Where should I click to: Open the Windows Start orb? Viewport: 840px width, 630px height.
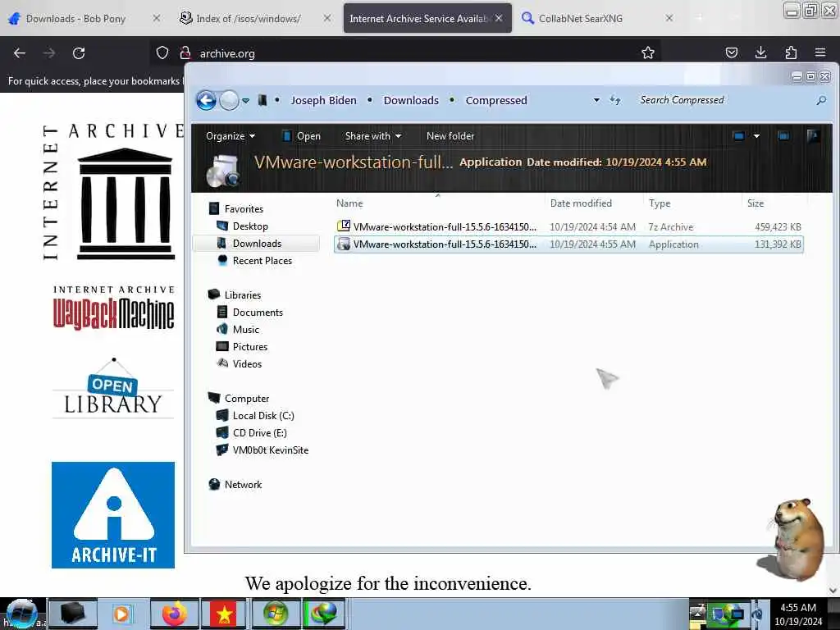tap(21, 614)
